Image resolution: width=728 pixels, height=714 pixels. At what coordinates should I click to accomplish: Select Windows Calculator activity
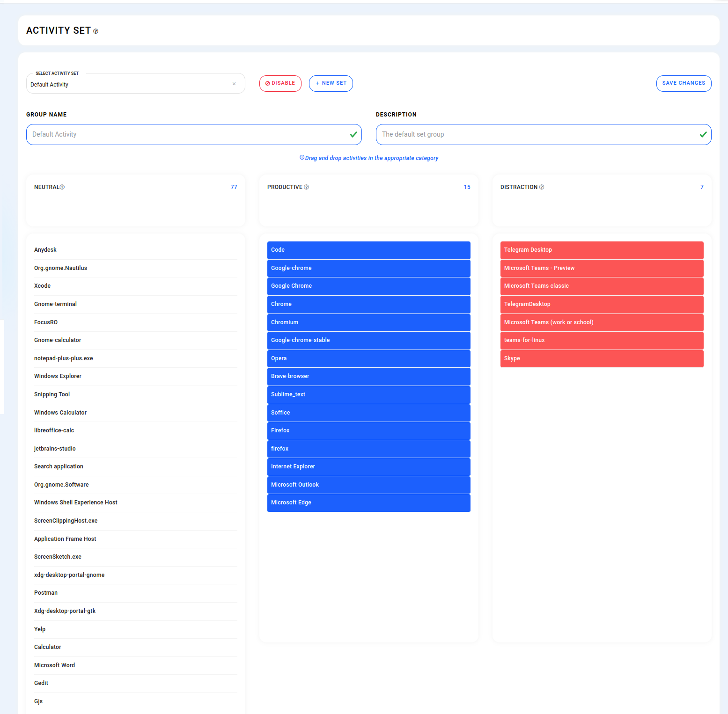136,413
